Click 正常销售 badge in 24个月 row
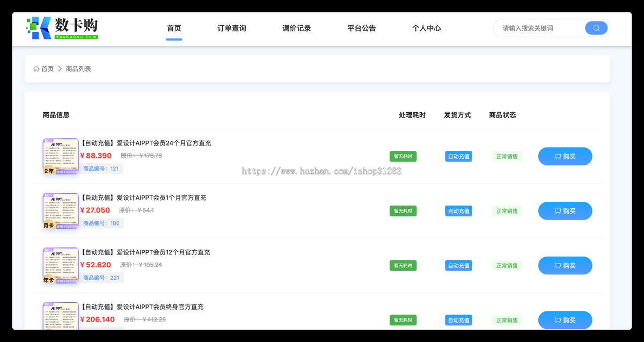644x342 pixels. tap(507, 156)
